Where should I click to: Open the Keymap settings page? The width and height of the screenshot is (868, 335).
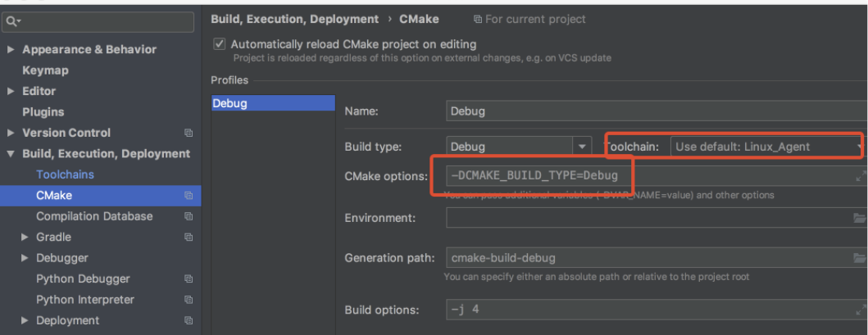click(45, 70)
